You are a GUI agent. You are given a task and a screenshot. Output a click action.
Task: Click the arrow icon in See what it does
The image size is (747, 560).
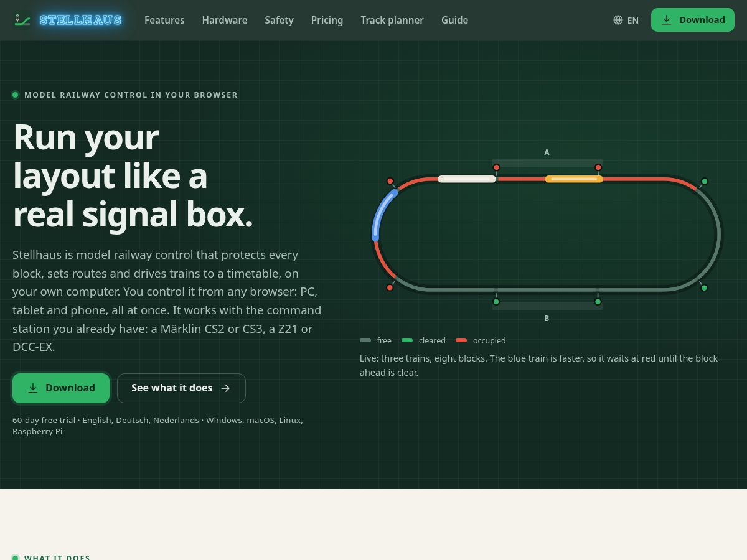[x=225, y=388]
